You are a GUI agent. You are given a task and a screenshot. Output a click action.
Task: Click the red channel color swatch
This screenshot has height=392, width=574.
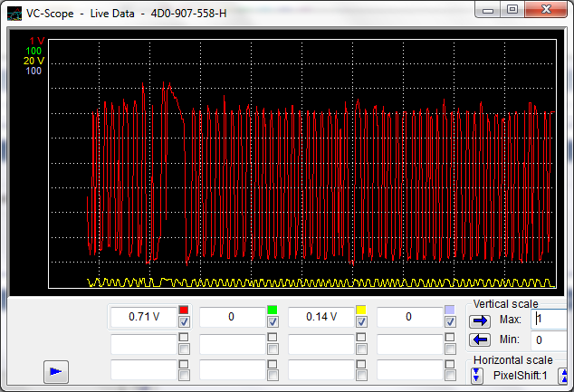click(x=184, y=311)
